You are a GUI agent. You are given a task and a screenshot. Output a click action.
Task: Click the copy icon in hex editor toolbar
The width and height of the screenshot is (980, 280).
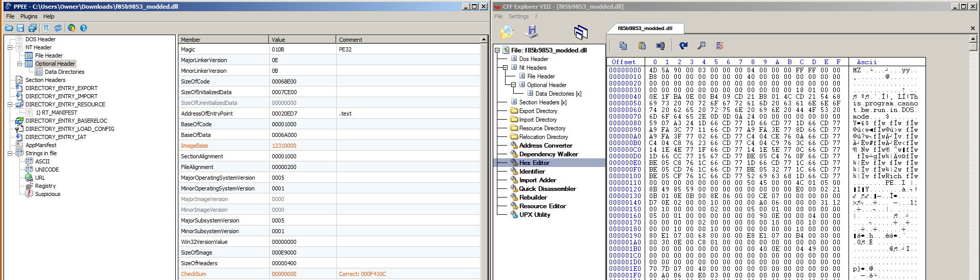click(x=623, y=46)
